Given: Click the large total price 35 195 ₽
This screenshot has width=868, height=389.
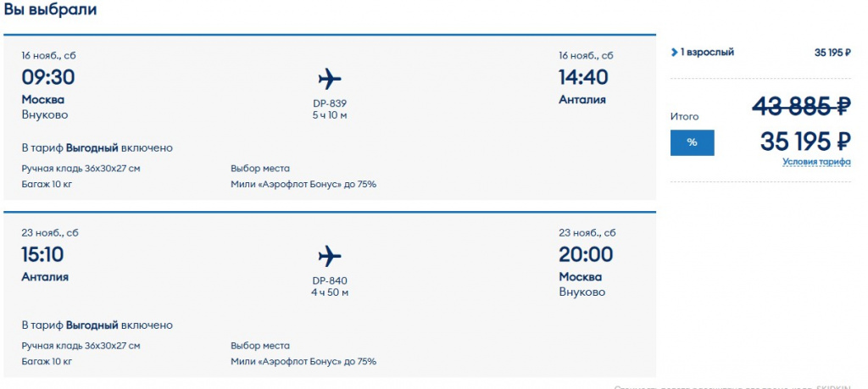Looking at the screenshot, I should [805, 142].
